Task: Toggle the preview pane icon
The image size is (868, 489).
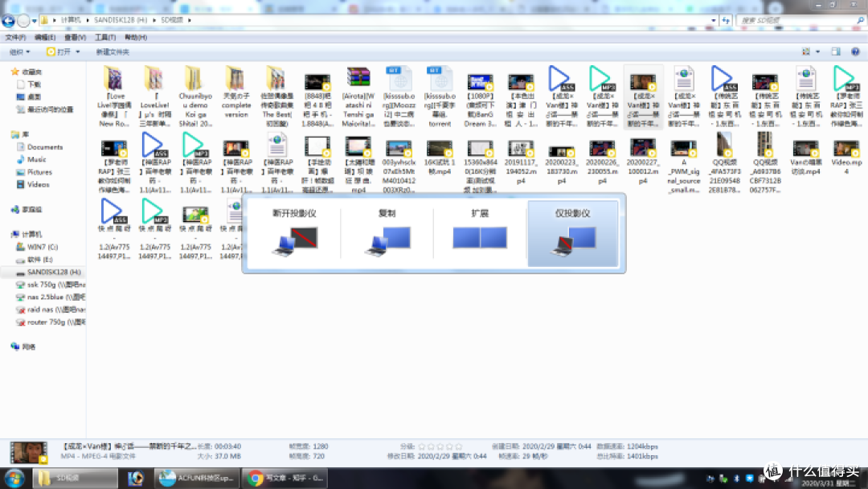Action: (x=836, y=51)
